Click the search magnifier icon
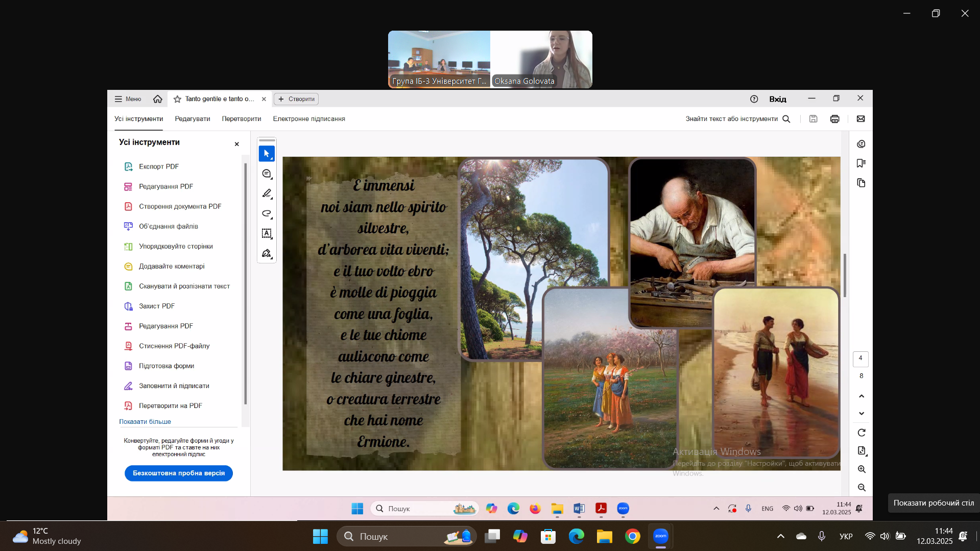Viewport: 980px width, 551px height. coord(786,119)
